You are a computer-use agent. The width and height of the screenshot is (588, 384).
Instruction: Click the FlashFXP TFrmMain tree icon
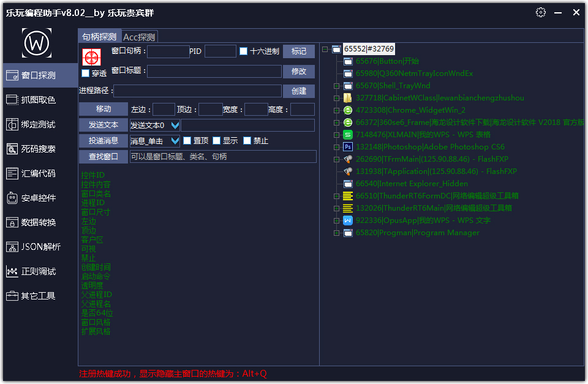click(x=348, y=159)
